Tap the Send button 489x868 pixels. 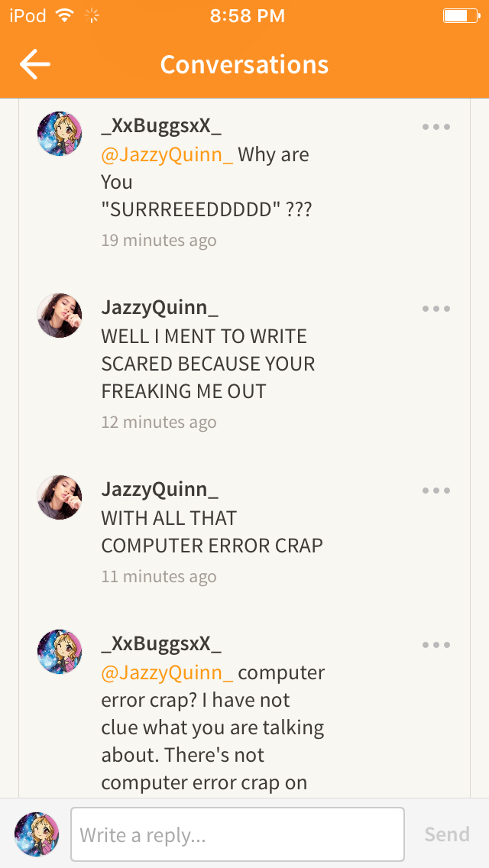[447, 834]
